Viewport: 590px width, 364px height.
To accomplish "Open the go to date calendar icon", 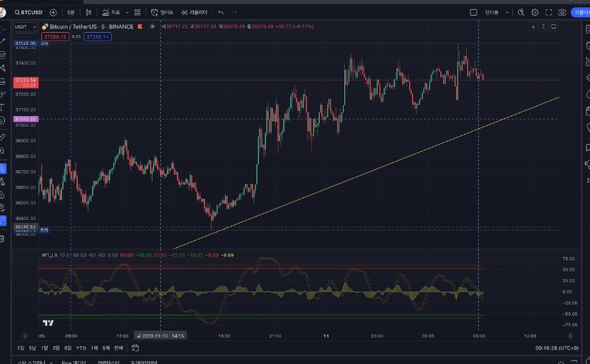I will click(135, 348).
